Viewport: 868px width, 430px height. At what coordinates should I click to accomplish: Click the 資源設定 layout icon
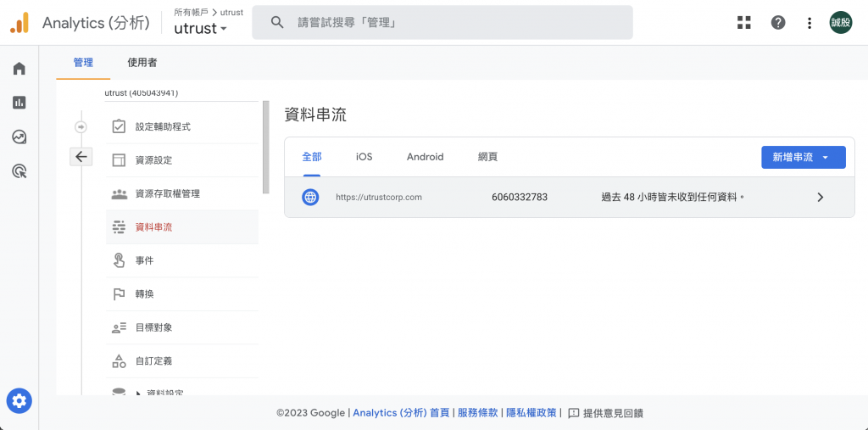coord(119,160)
